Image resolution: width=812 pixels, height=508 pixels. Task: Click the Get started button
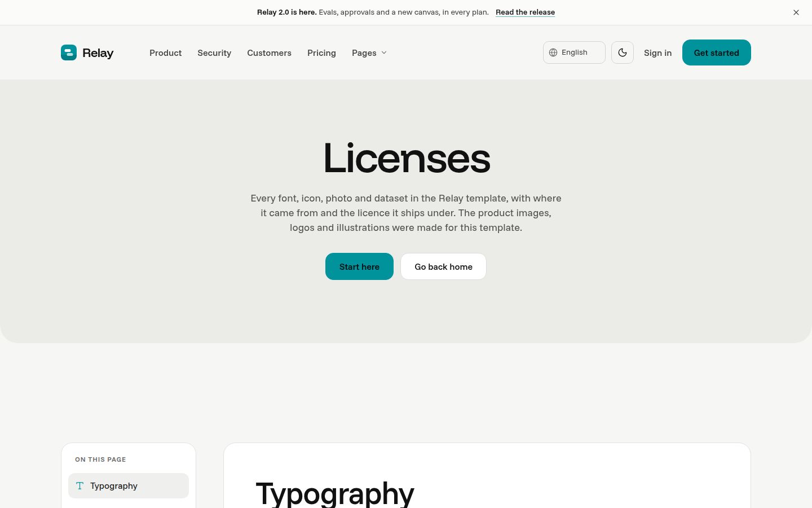tap(717, 52)
